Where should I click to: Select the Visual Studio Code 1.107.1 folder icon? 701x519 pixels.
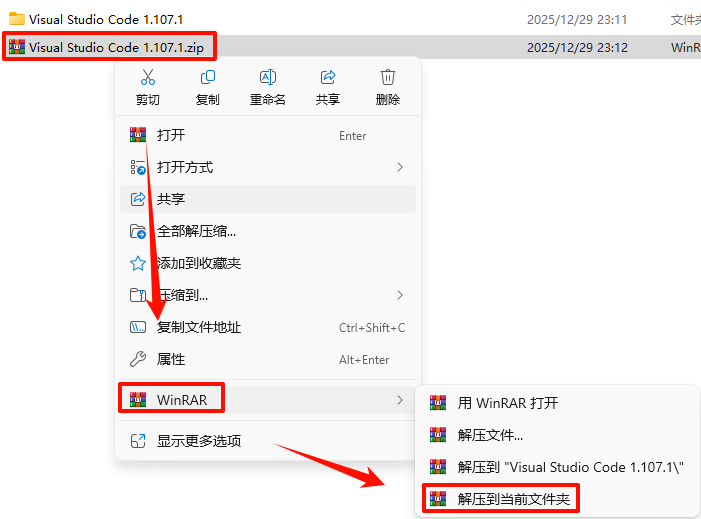point(17,19)
